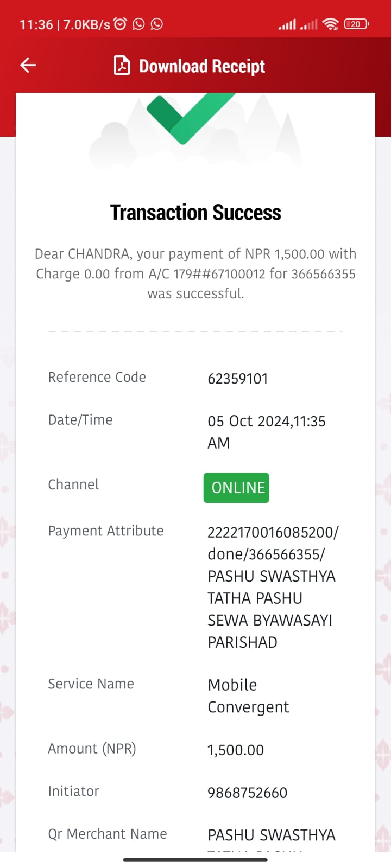The width and height of the screenshot is (391, 868).
Task: Tap the alarm clock status icon
Action: point(121,24)
